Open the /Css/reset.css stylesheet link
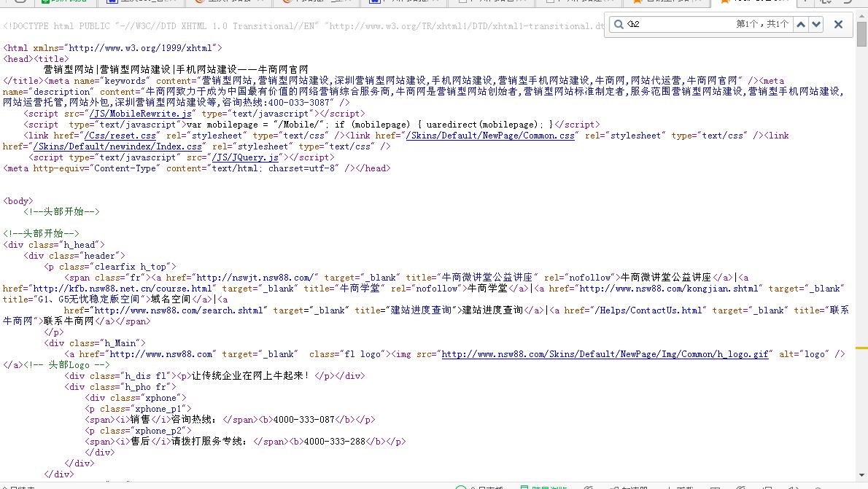 (x=120, y=136)
